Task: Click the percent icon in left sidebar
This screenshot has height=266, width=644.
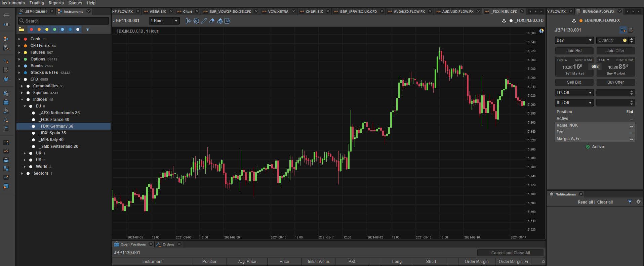Action: pos(6,111)
